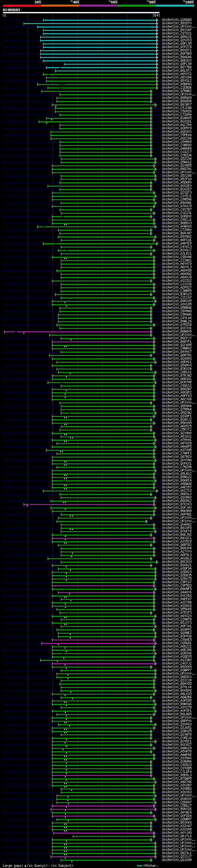
Task: Click the green ~80% identity legend segment
Action: point(137,6)
